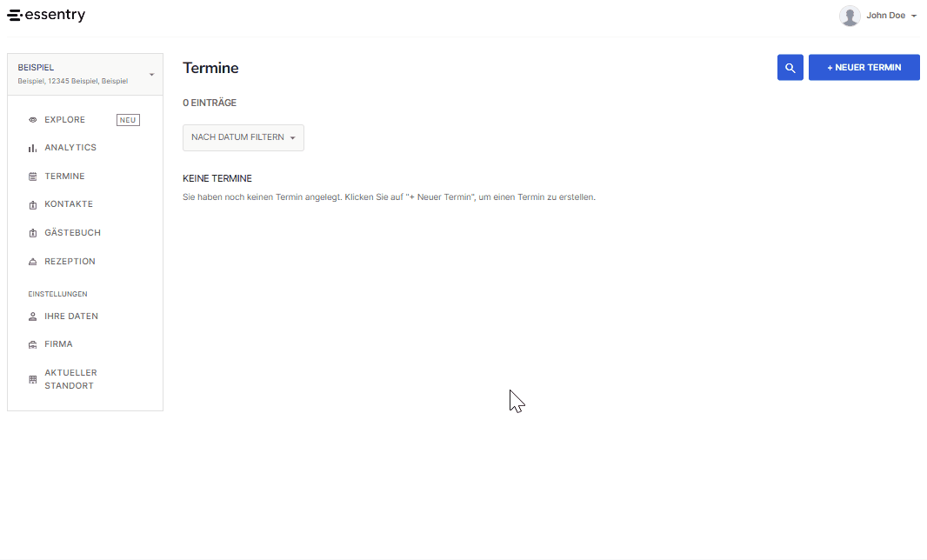The image size is (927, 560).
Task: Click the Gästebuch icon
Action: (x=32, y=233)
